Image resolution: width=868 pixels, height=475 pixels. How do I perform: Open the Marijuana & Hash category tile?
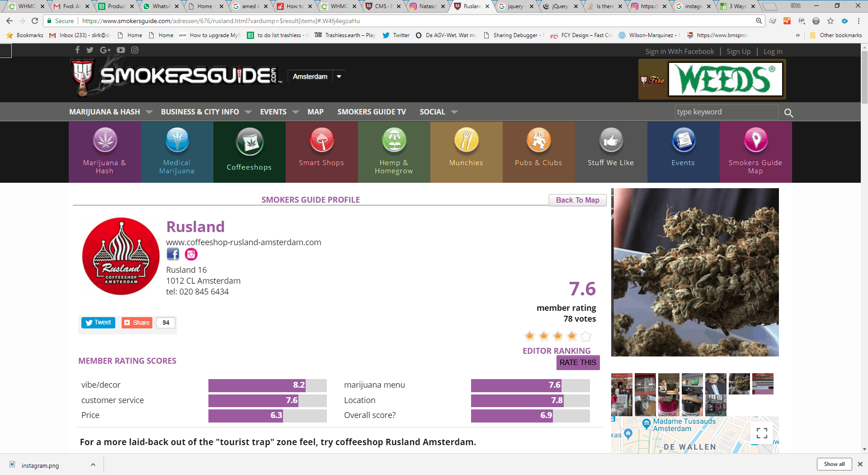104,152
